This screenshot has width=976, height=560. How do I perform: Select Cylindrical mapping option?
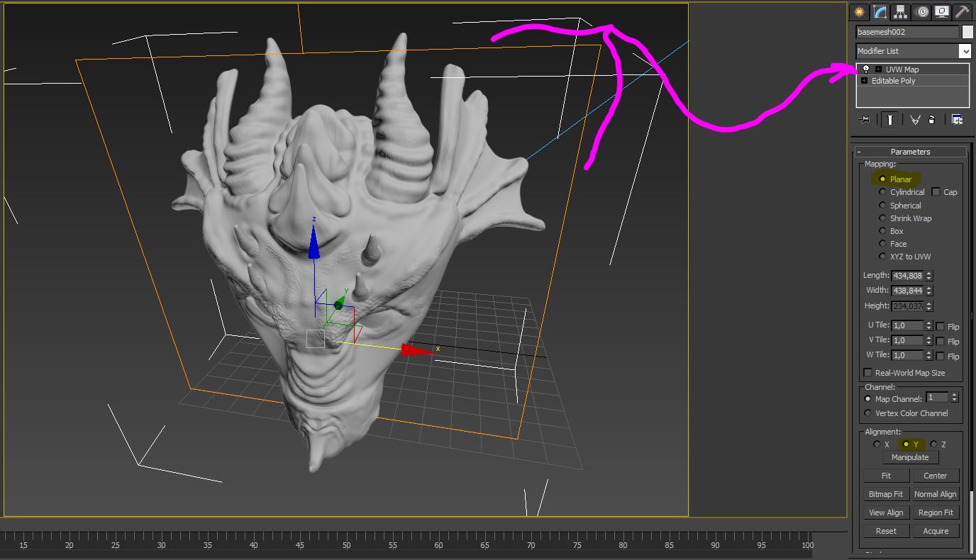[883, 192]
